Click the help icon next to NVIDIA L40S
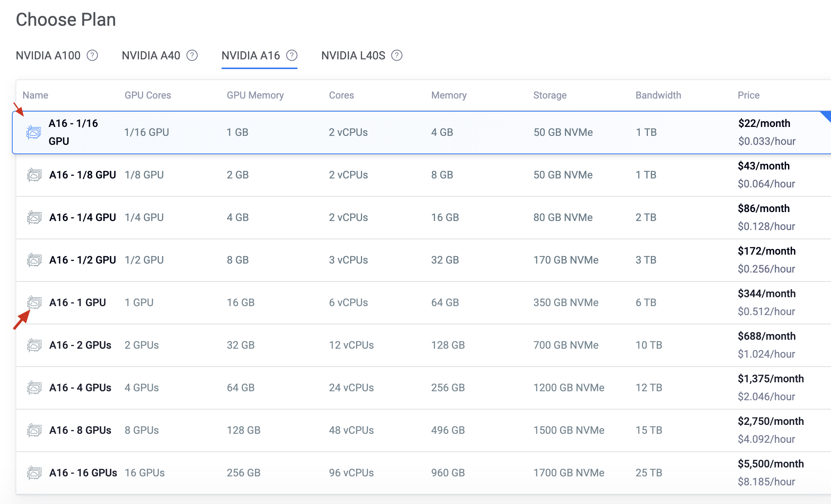The width and height of the screenshot is (831, 504). pyautogui.click(x=397, y=56)
